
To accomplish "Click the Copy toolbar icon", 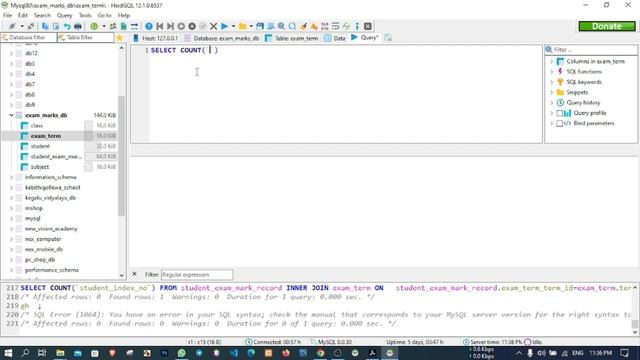I will [x=45, y=26].
